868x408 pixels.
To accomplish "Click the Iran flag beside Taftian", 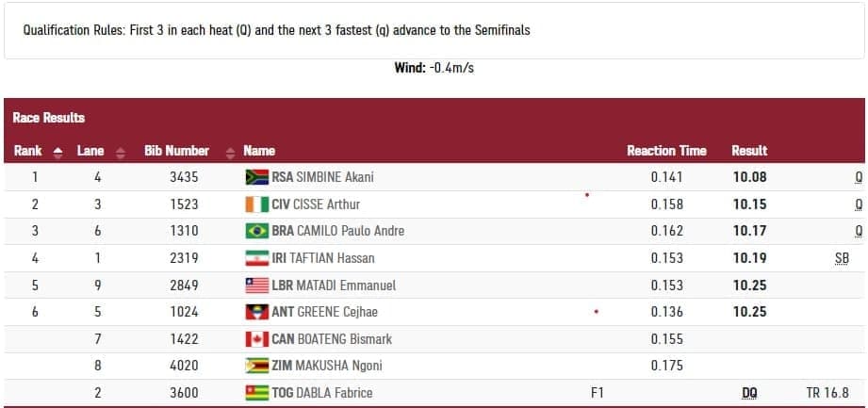I will pyautogui.click(x=256, y=258).
